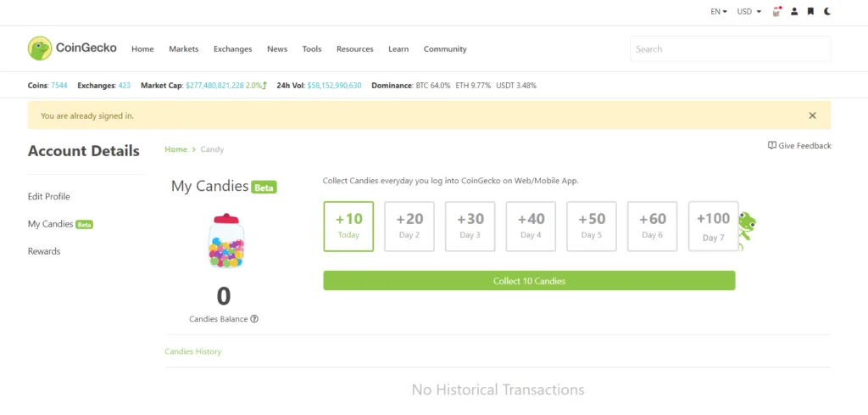868x415 pixels.
Task: Click the Home breadcrumb link
Action: [x=175, y=149]
